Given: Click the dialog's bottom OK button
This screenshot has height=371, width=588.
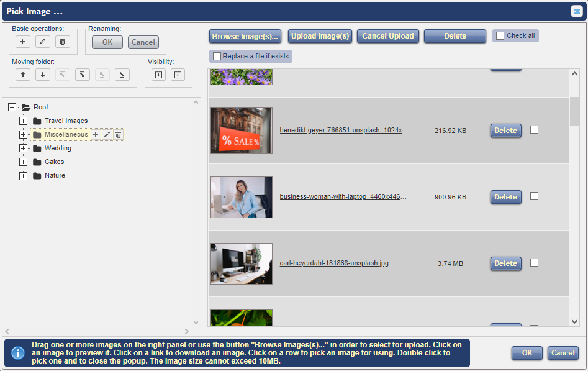Looking at the screenshot, I should 527,353.
